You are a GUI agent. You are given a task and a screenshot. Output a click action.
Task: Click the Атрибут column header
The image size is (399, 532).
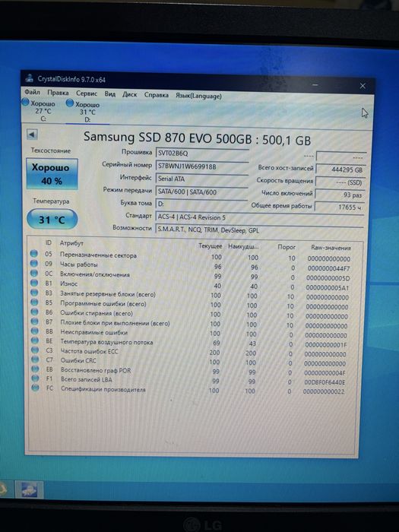(71, 243)
